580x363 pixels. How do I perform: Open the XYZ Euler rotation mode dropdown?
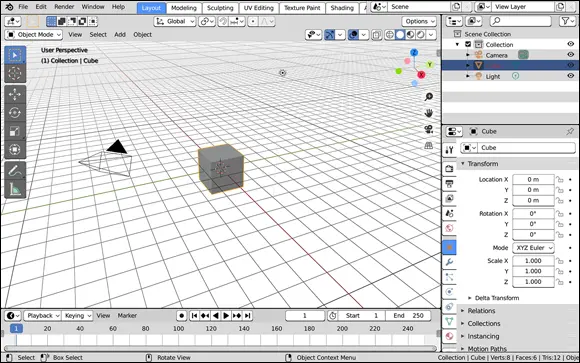pyautogui.click(x=533, y=248)
